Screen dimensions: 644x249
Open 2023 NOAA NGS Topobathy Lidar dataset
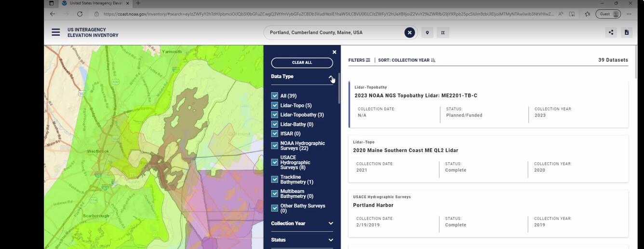point(416,96)
